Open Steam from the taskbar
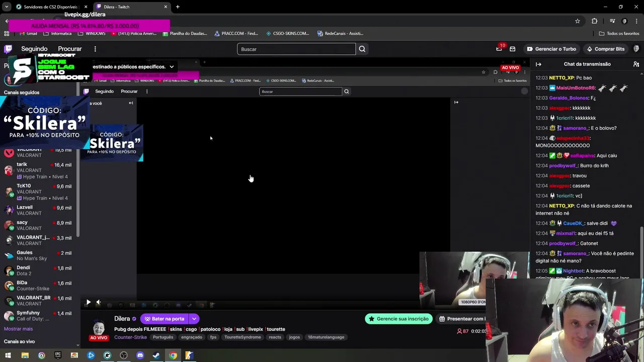This screenshot has height=362, width=644. [x=156, y=355]
